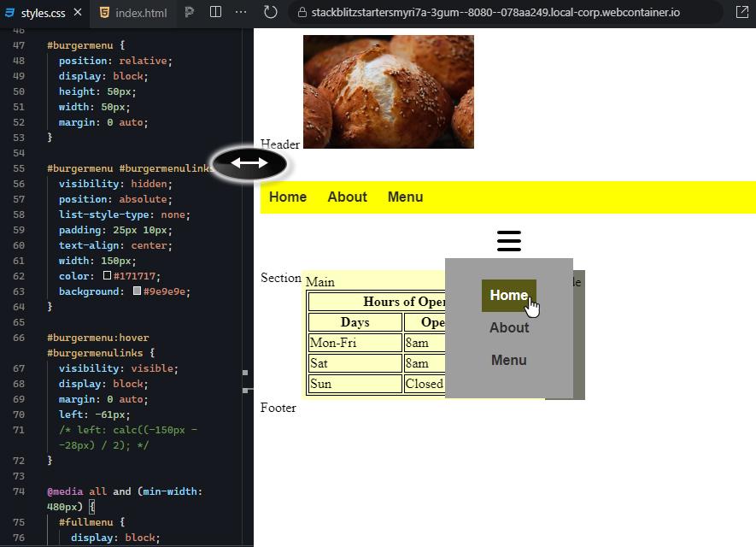
Task: Click the About link in the yellow navbar
Action: click(347, 197)
